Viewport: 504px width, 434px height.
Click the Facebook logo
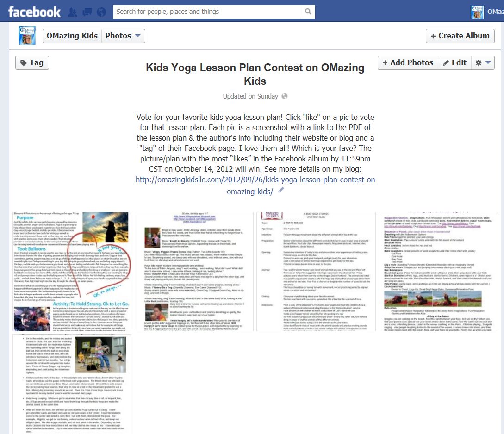pyautogui.click(x=34, y=12)
